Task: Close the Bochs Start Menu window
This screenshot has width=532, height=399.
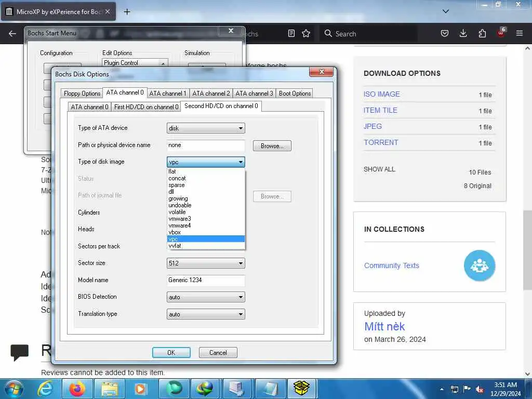Action: point(231,31)
